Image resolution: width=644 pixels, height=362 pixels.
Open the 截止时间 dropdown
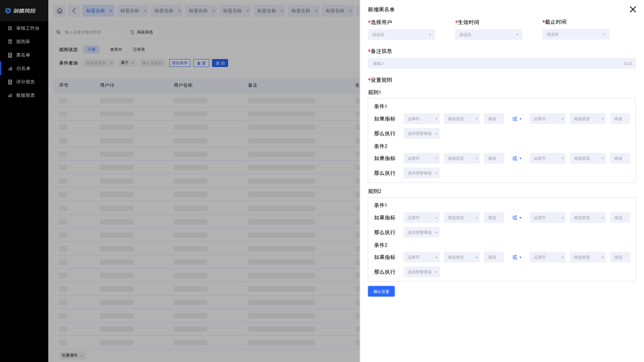click(x=576, y=34)
